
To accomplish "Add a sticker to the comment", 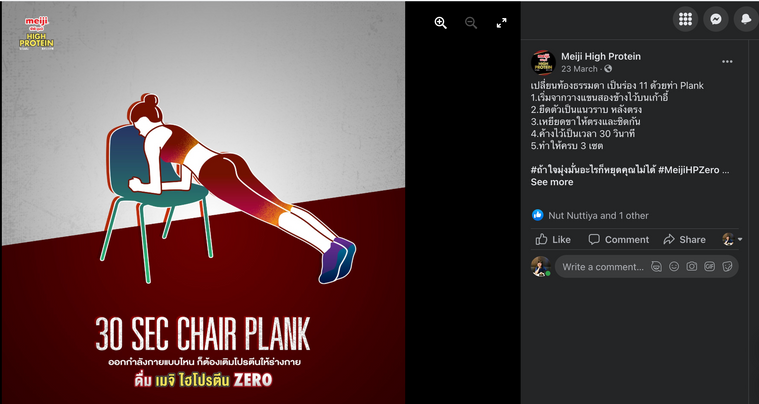I will pyautogui.click(x=727, y=267).
